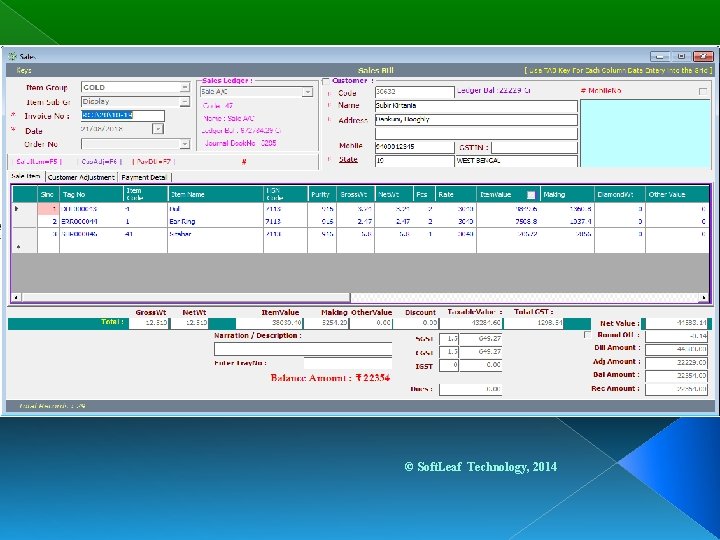Click the Adj Amount field
The height and width of the screenshot is (540, 720).
coord(676,363)
